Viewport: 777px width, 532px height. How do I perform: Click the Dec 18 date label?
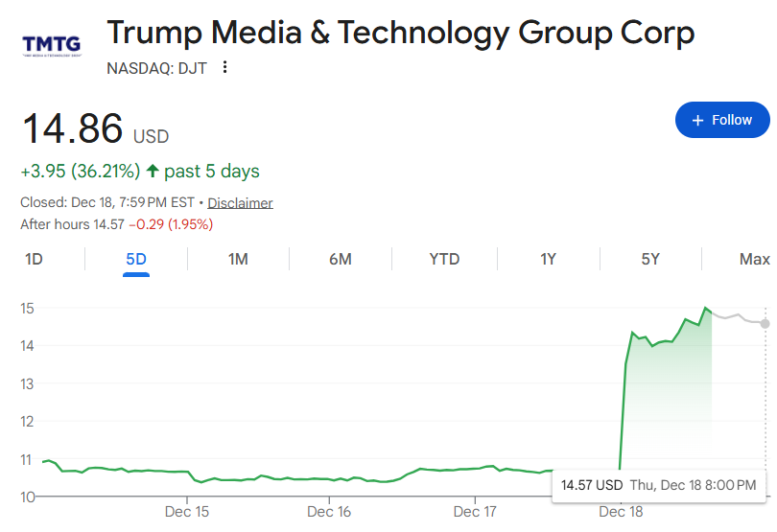(621, 512)
